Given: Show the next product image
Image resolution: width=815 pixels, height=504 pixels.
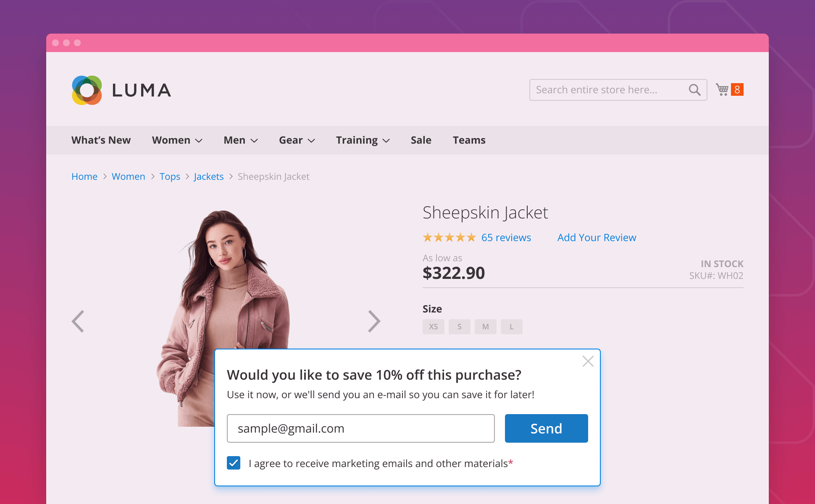Looking at the screenshot, I should (x=373, y=321).
